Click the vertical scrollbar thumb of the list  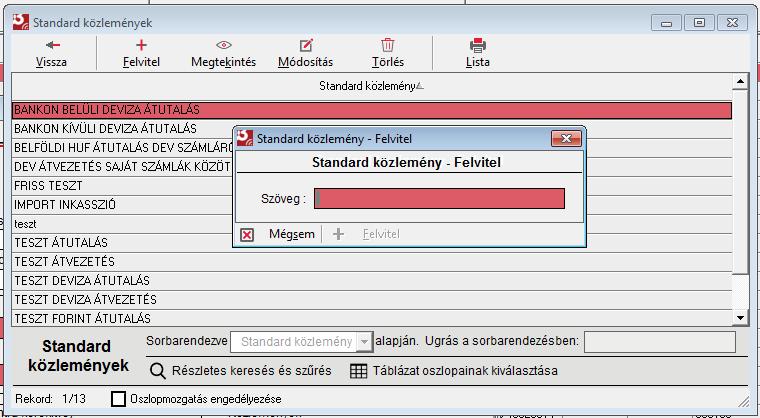(x=740, y=182)
